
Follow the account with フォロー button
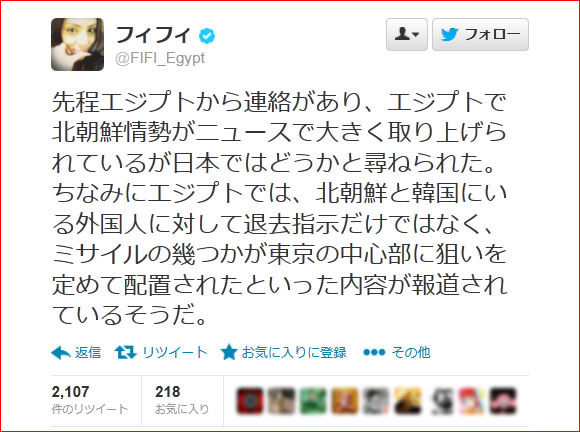click(480, 34)
